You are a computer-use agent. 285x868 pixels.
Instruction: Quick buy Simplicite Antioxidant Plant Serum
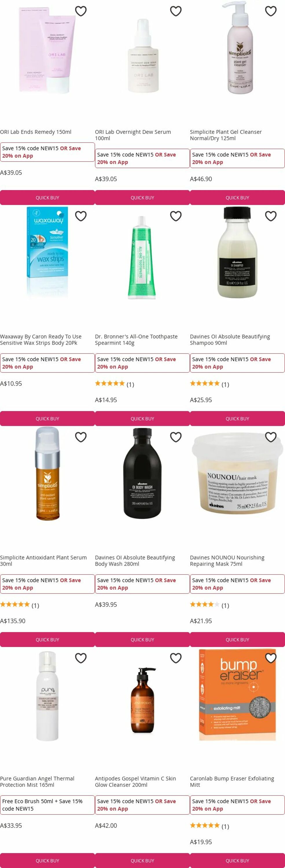pos(47,639)
